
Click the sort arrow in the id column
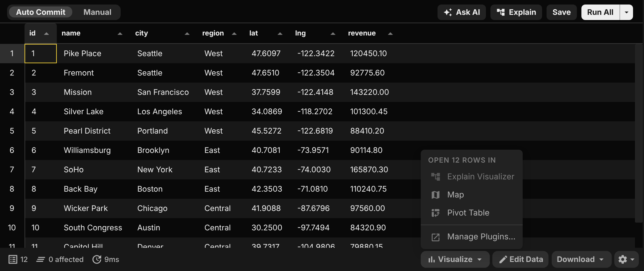pos(46,34)
